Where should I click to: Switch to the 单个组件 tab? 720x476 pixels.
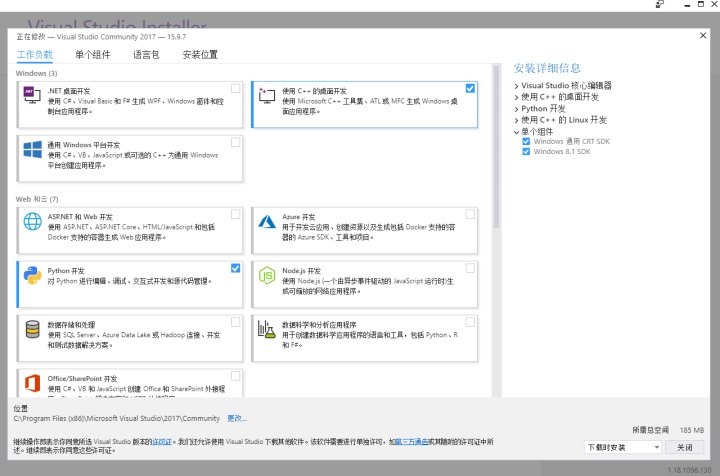[x=93, y=55]
